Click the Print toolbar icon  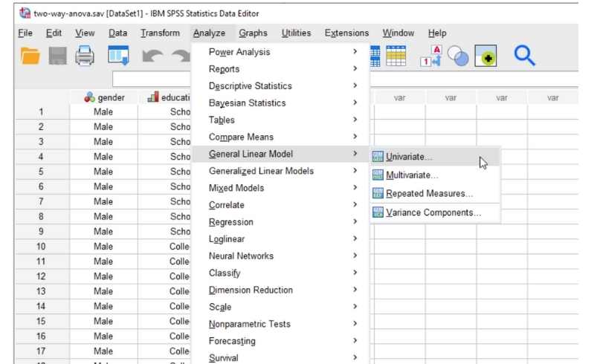click(x=85, y=56)
